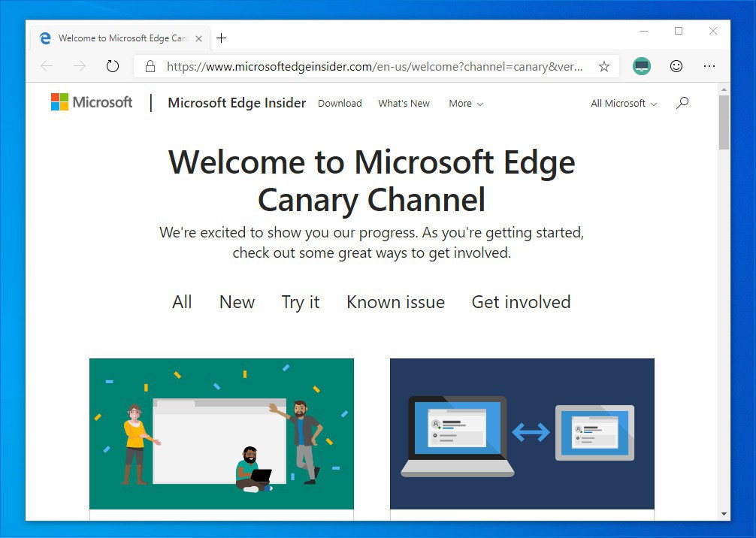Image resolution: width=756 pixels, height=538 pixels.
Task: Open the laptop sync illustration card
Action: [522, 434]
